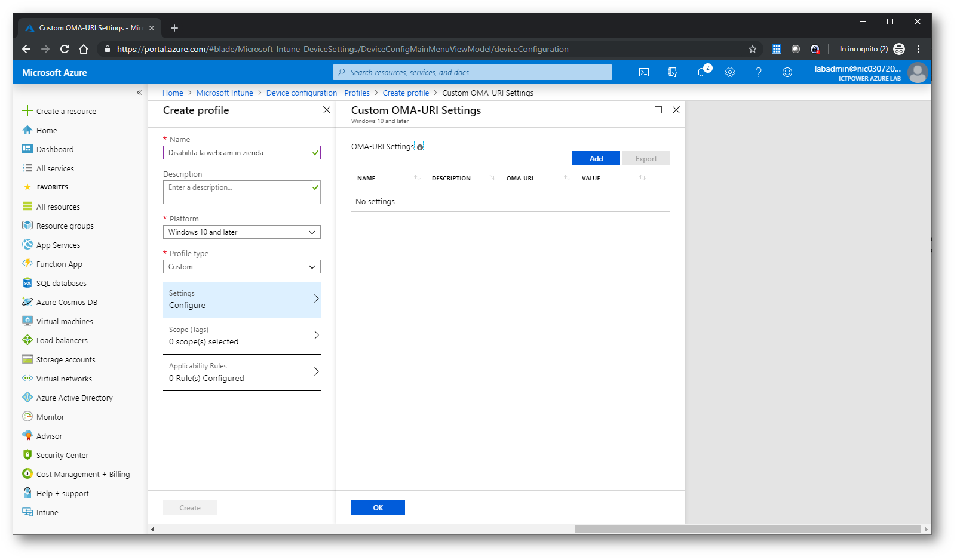The image size is (957, 560).
Task: Click the browser address bar URL
Action: tap(343, 49)
